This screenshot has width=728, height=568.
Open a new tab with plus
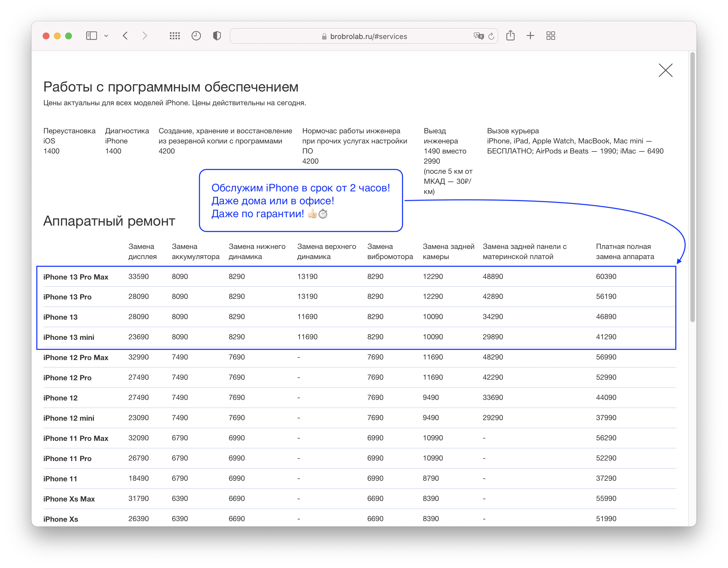tap(530, 36)
